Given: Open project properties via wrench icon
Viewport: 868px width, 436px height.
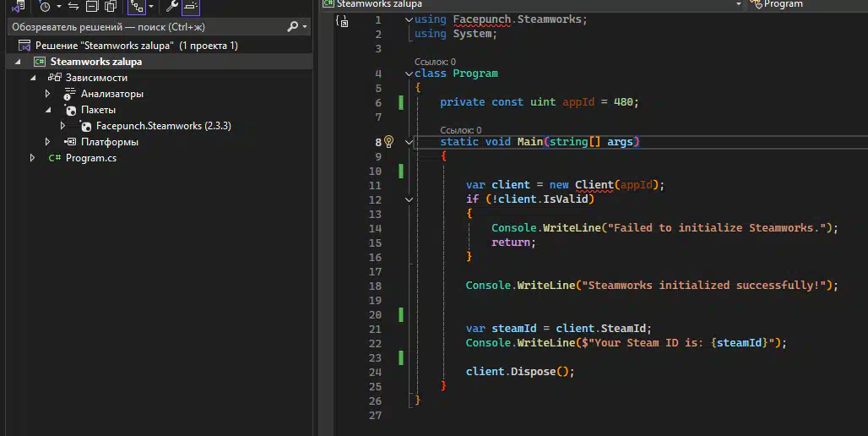Looking at the screenshot, I should 171,7.
